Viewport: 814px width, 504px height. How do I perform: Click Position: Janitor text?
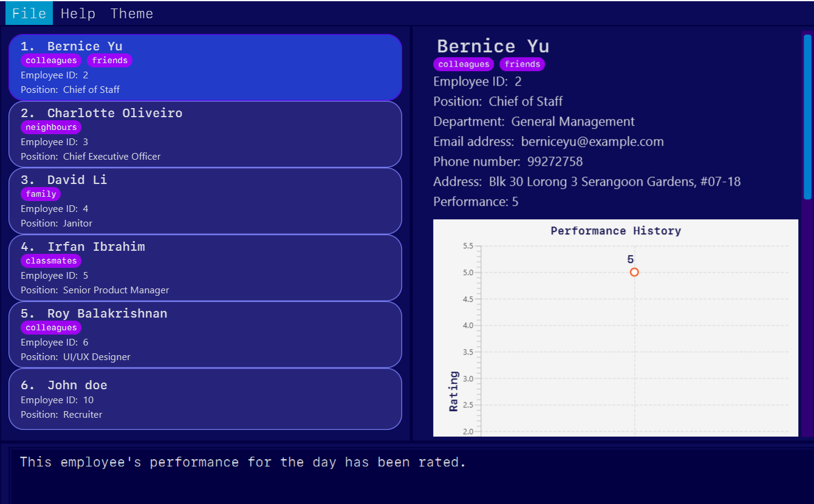[x=56, y=223]
